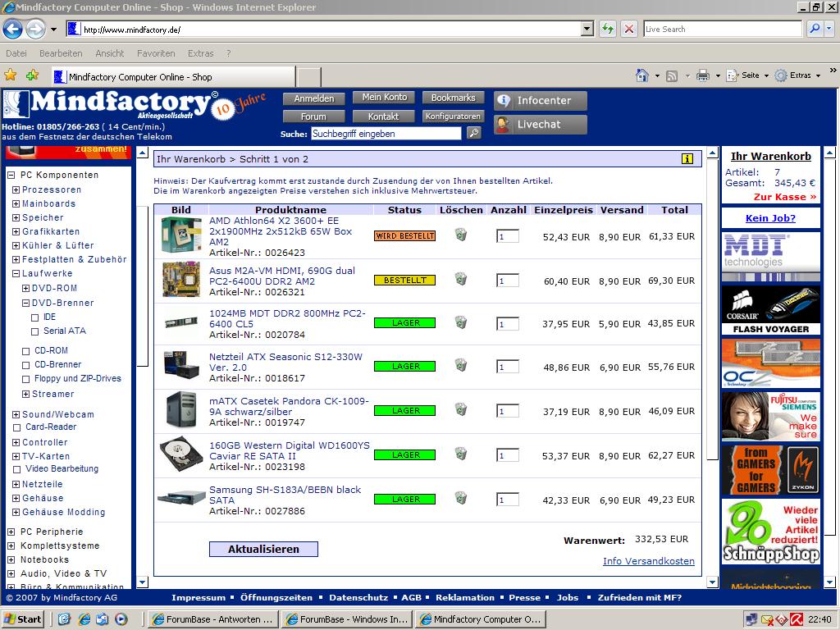Delete Netzteil ATX Seasonic S12-330W with trash icon
The width and height of the screenshot is (840, 630).
point(461,366)
